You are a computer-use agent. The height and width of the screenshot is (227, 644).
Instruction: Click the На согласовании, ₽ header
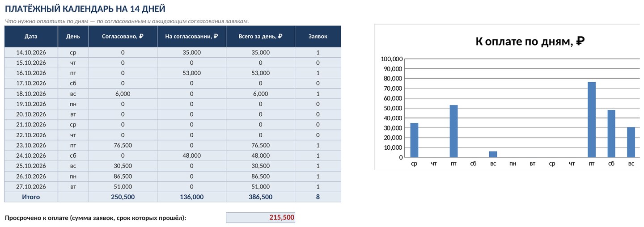click(x=191, y=36)
